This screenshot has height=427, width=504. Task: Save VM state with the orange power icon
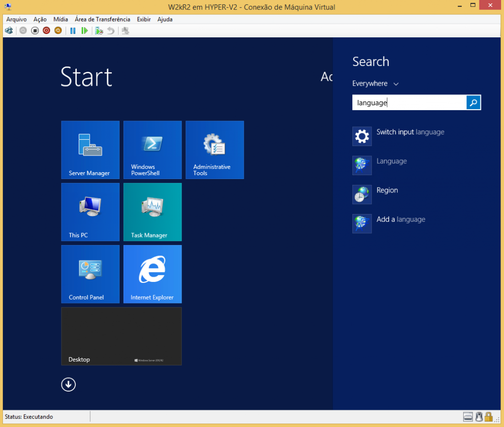pos(58,31)
